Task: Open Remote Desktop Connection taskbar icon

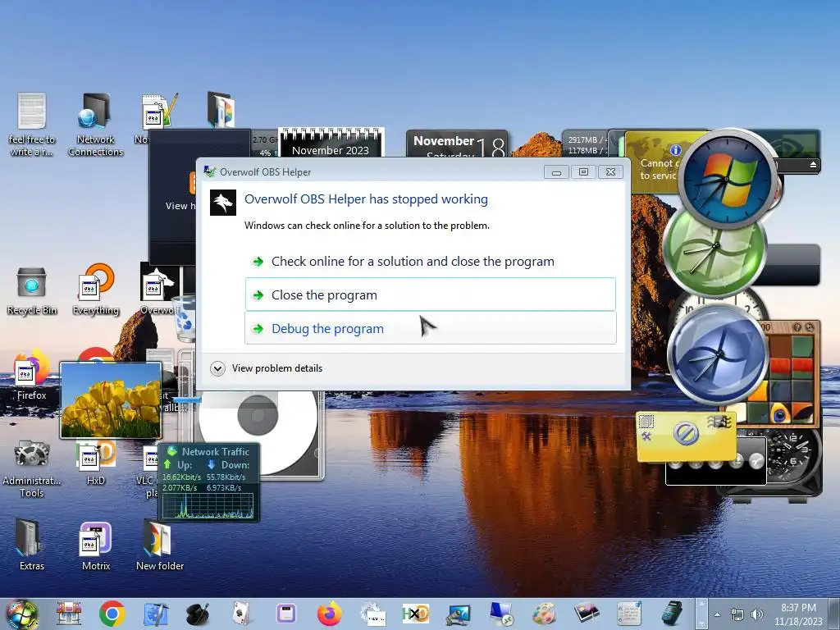Action: pos(501,614)
